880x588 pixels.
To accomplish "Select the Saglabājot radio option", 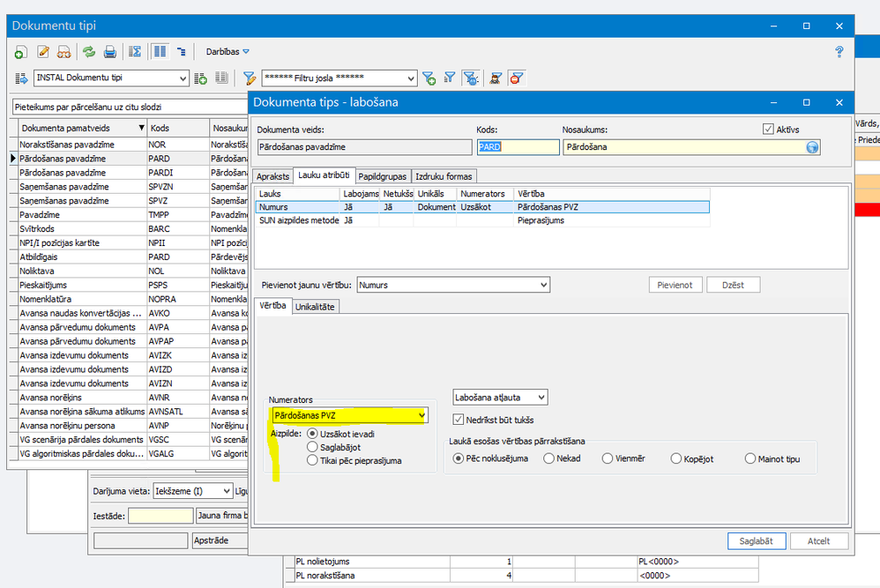I will (x=312, y=447).
